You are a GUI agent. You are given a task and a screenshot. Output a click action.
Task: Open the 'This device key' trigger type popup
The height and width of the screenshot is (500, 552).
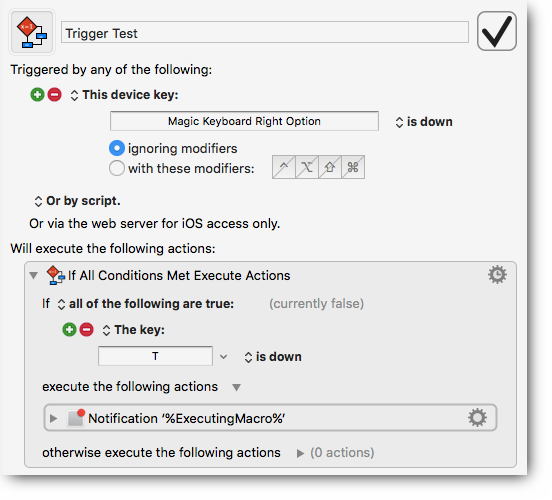click(125, 95)
